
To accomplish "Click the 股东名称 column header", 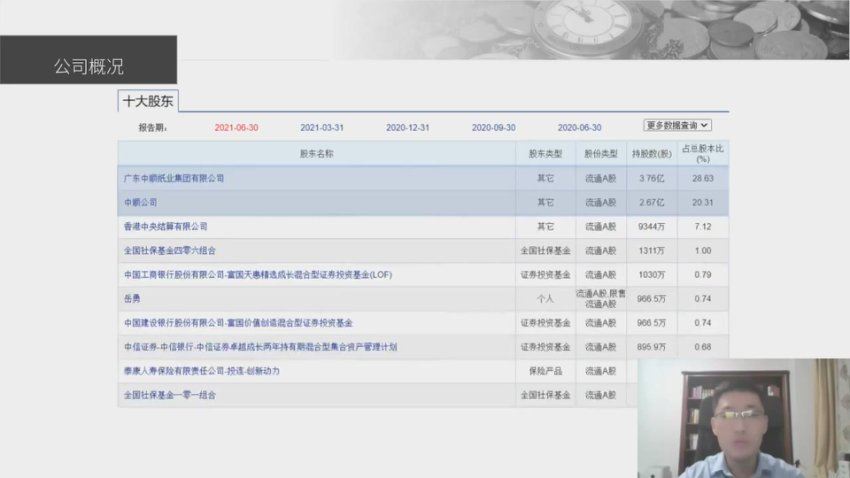I will point(317,154).
